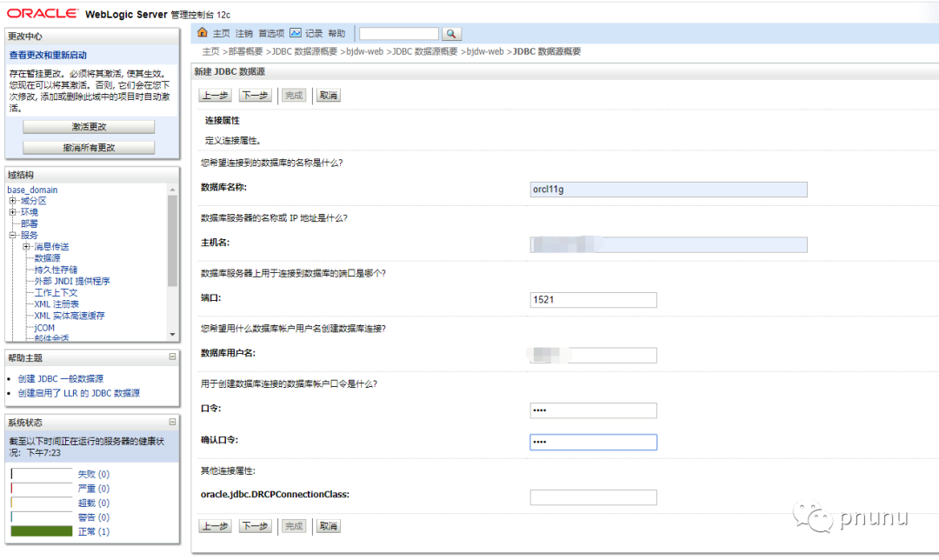939x560 pixels.
Task: Click the top 取消 button
Action: point(328,96)
